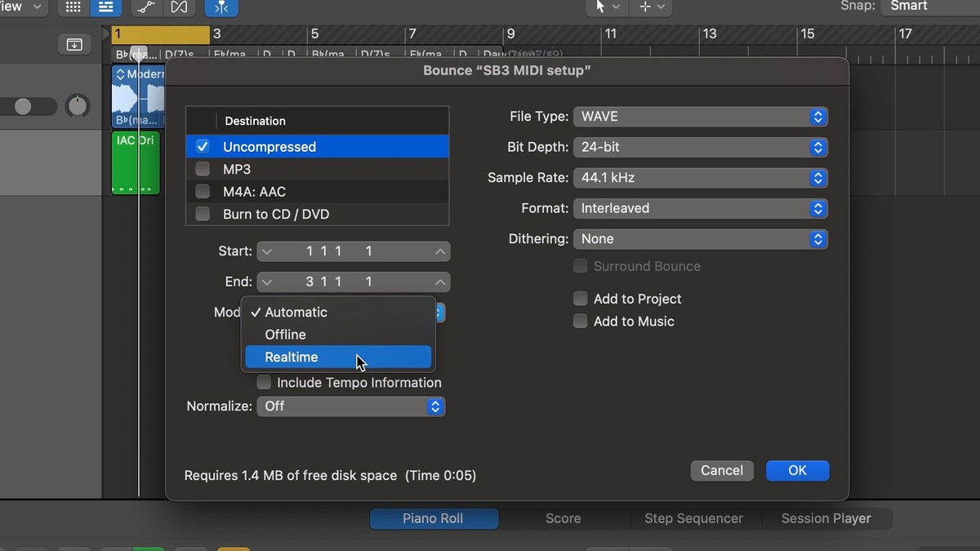
Task: Expand the Bit Depth 24-bit dropdown
Action: (700, 148)
